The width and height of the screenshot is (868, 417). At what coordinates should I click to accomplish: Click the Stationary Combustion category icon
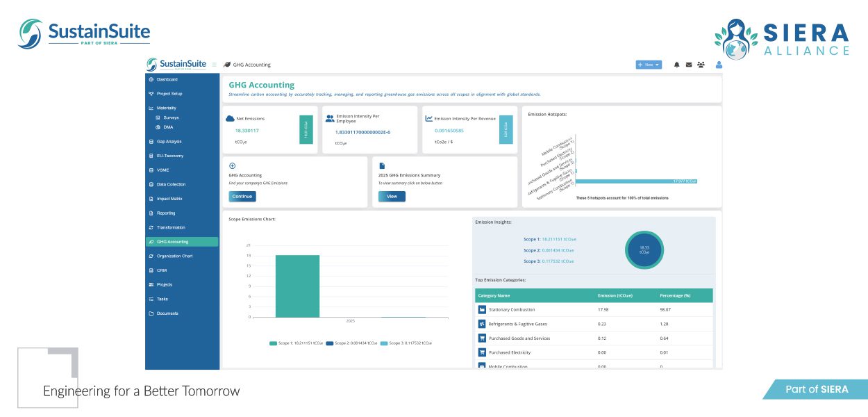482,309
